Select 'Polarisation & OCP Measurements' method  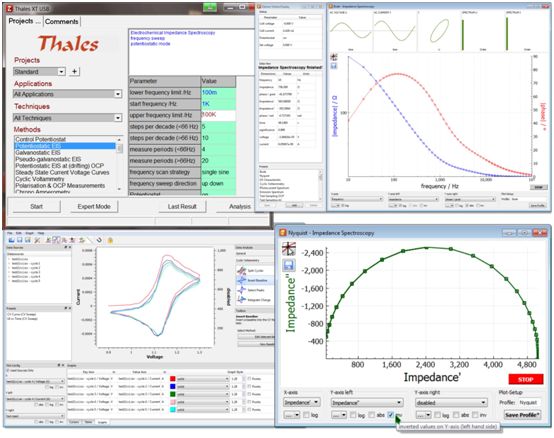(x=60, y=185)
